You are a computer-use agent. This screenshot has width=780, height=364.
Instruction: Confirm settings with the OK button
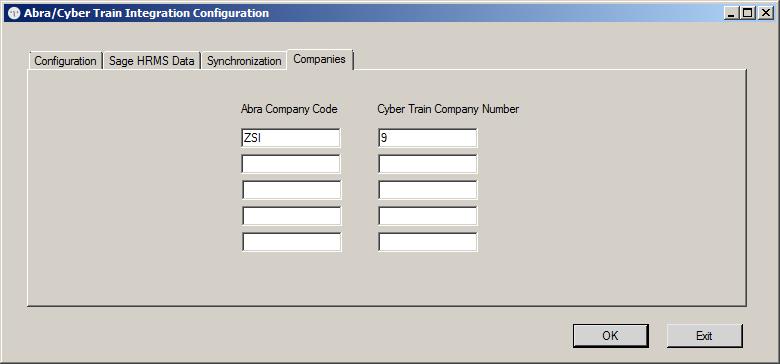[610, 336]
